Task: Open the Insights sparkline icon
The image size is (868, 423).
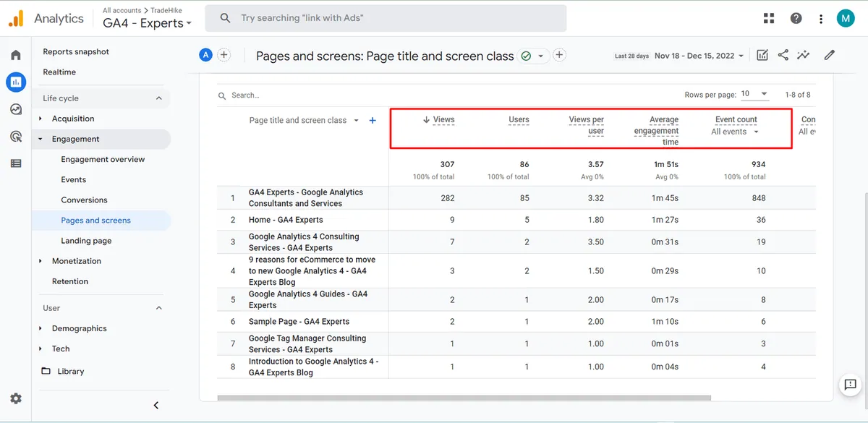Action: 803,55
